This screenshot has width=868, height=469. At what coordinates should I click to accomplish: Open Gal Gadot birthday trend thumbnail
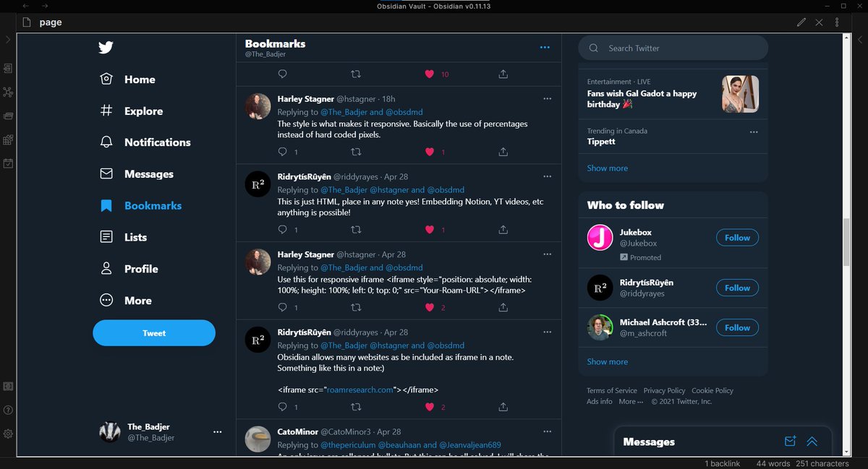740,94
